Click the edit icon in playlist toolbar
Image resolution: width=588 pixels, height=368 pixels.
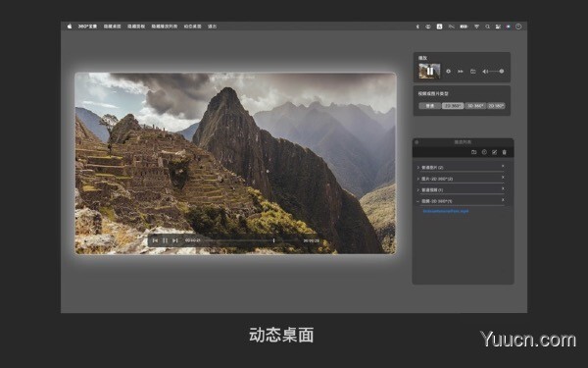[x=494, y=152]
